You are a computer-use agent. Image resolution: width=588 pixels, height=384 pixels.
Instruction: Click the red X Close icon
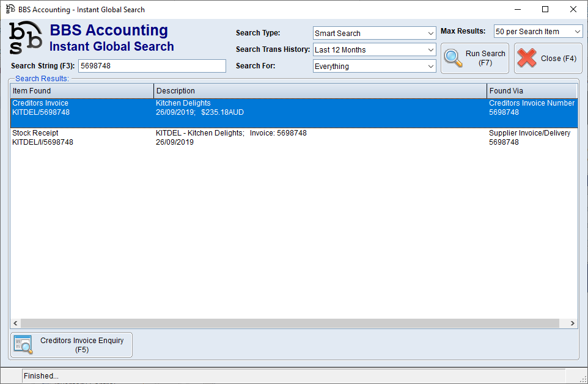526,58
